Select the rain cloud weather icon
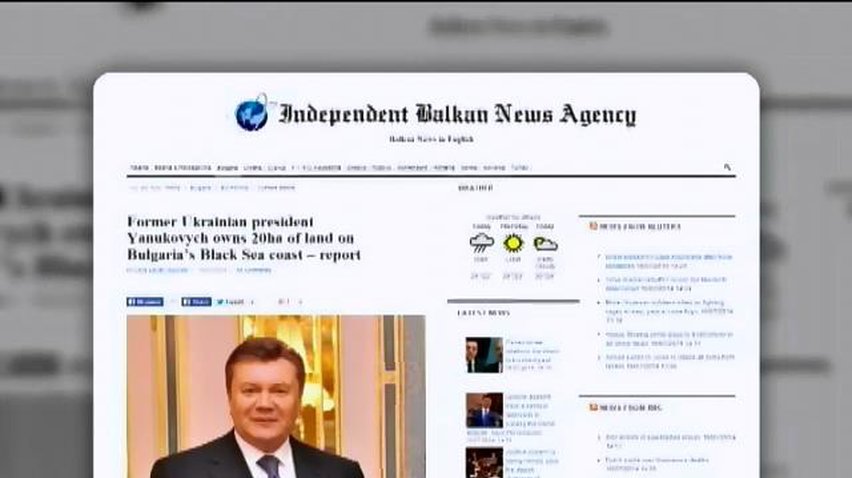852x478 pixels. click(x=481, y=243)
